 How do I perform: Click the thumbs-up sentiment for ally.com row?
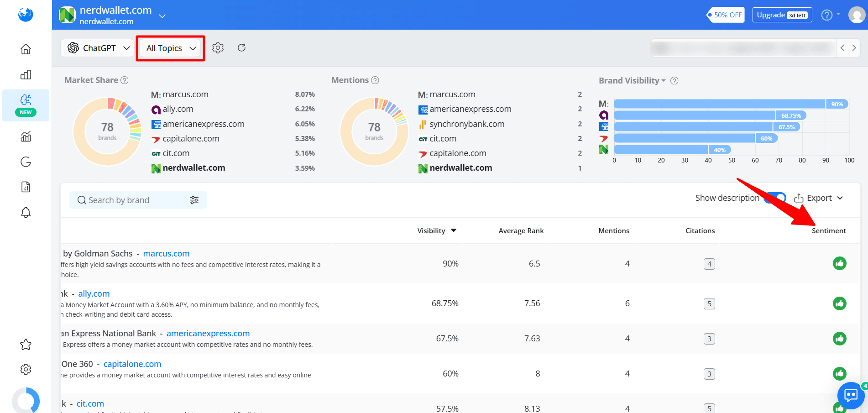point(839,303)
